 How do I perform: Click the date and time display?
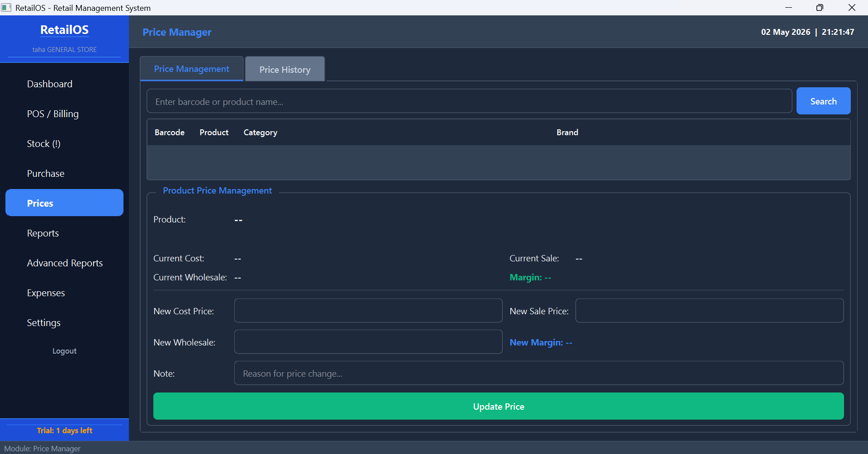coord(807,32)
